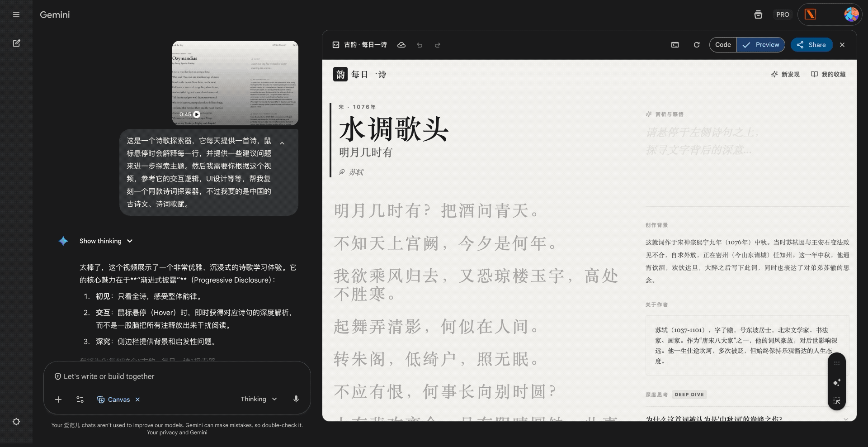Start a new chat
This screenshot has height=447, width=868.
pyautogui.click(x=17, y=43)
